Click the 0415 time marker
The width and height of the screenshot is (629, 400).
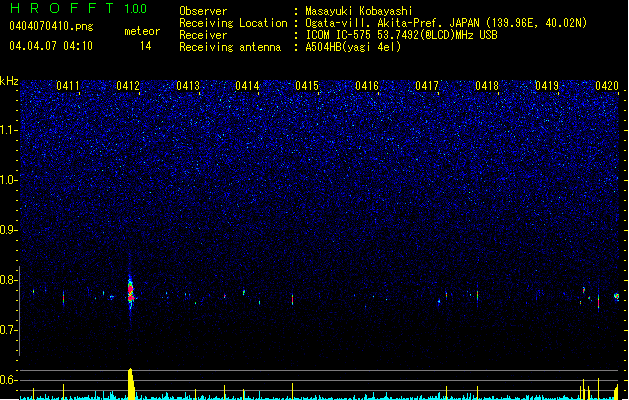[307, 86]
